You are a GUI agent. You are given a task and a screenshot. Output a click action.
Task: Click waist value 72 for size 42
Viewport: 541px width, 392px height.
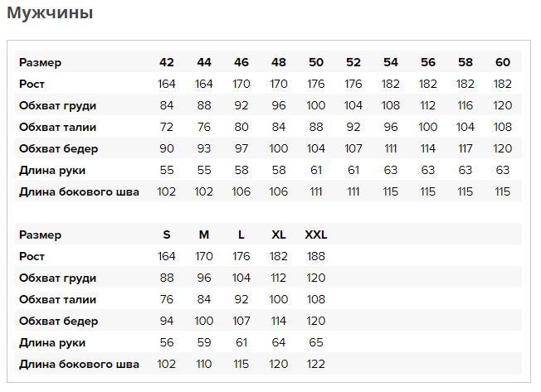tap(167, 127)
